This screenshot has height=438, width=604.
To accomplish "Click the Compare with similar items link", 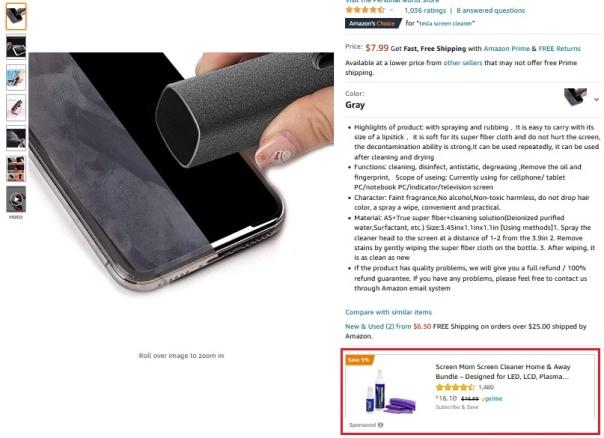I will (x=388, y=312).
